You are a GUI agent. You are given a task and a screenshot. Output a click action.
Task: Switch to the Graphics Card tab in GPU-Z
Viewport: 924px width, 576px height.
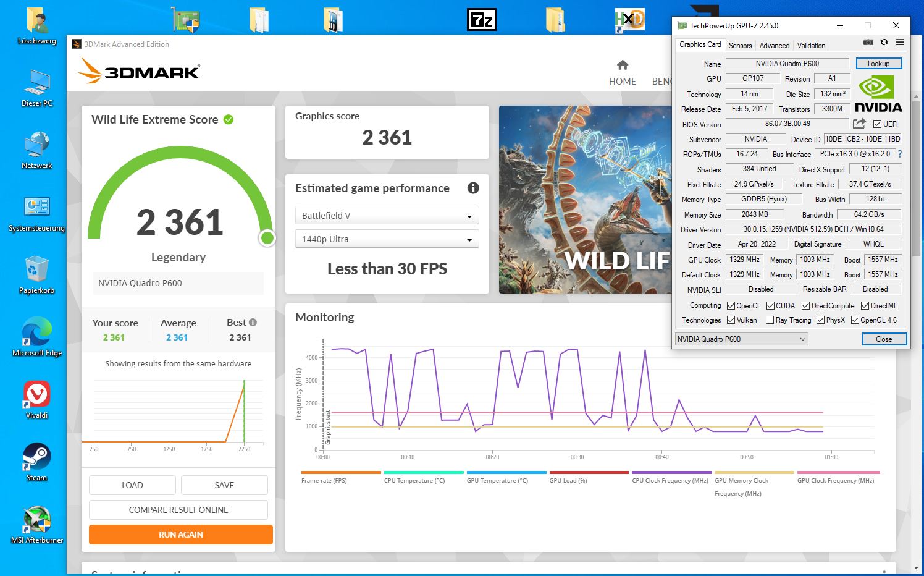point(700,44)
